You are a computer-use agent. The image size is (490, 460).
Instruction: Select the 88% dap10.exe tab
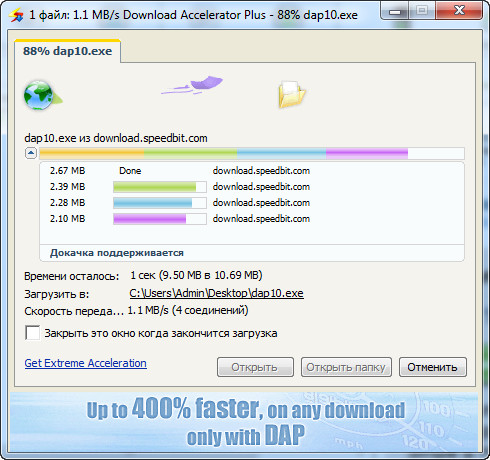tap(67, 51)
